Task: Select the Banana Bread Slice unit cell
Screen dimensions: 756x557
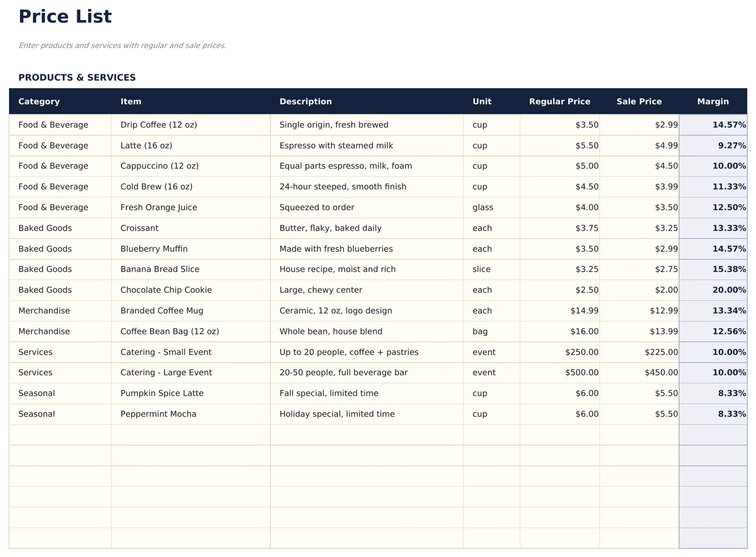Action: (x=481, y=269)
